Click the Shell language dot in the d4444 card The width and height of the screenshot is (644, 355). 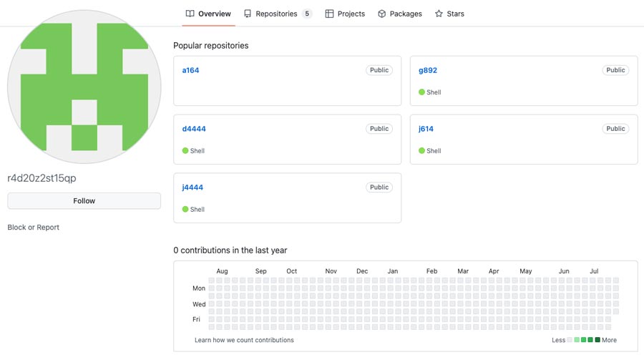(x=185, y=150)
